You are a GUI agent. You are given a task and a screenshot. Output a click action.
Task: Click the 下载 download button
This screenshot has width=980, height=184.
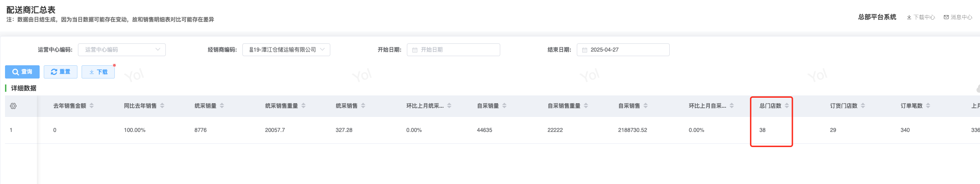tap(98, 72)
